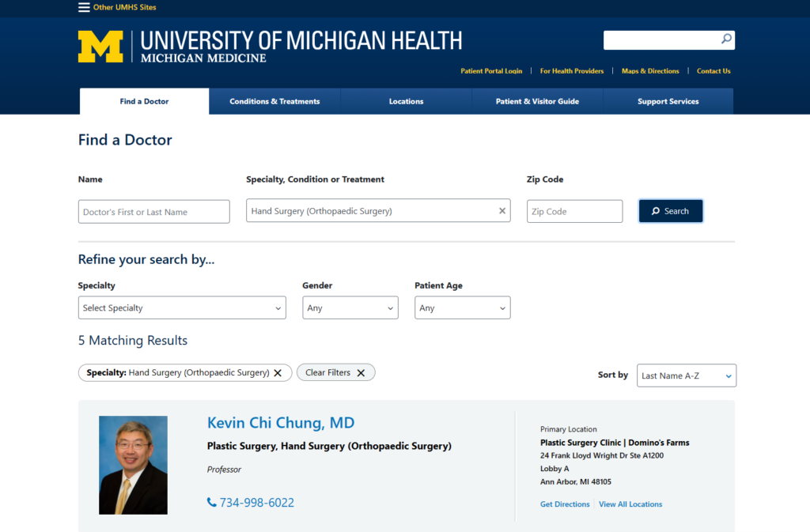Click 'Ann Arbor, MI 48105' text
The width and height of the screenshot is (810, 532).
click(x=576, y=482)
